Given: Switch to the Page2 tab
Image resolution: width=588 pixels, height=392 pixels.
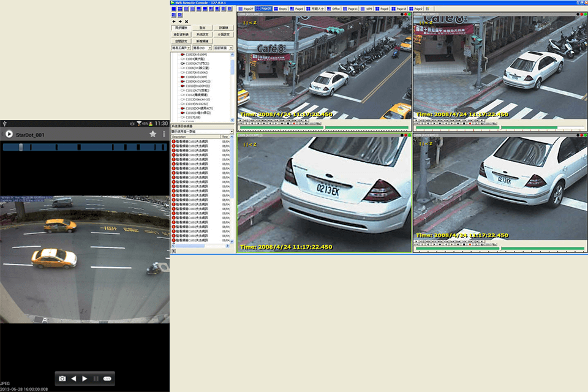Looking at the screenshot, I should coord(417,9).
